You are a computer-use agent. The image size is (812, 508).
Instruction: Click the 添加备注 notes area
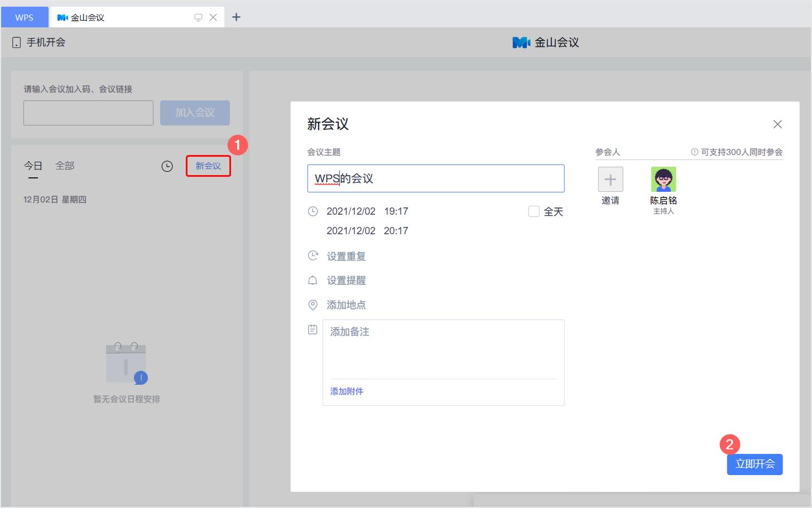click(x=444, y=350)
